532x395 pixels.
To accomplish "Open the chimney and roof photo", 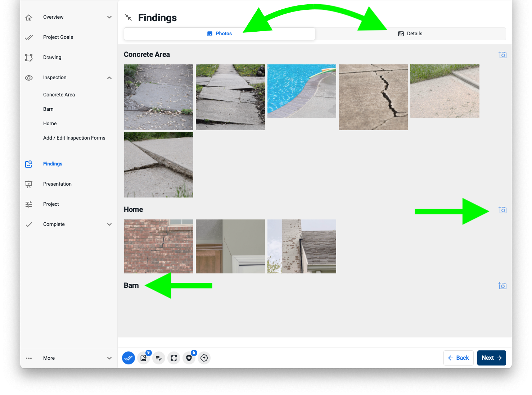I will 302,246.
